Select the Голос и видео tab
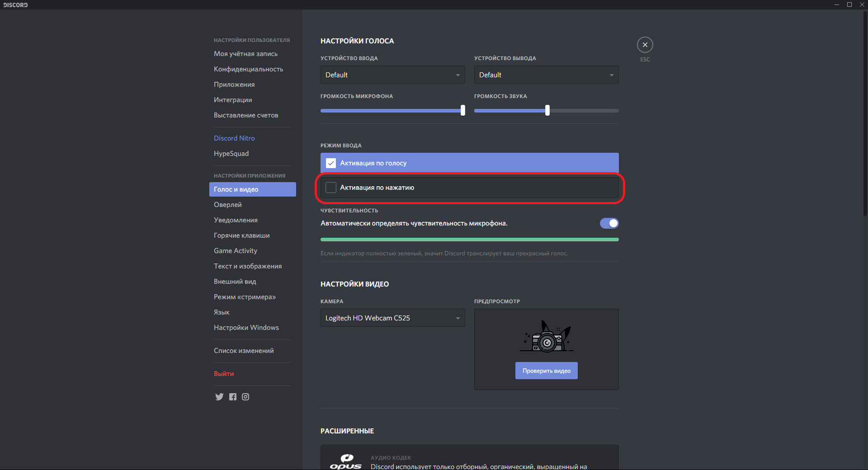The height and width of the screenshot is (470, 868). tap(252, 189)
